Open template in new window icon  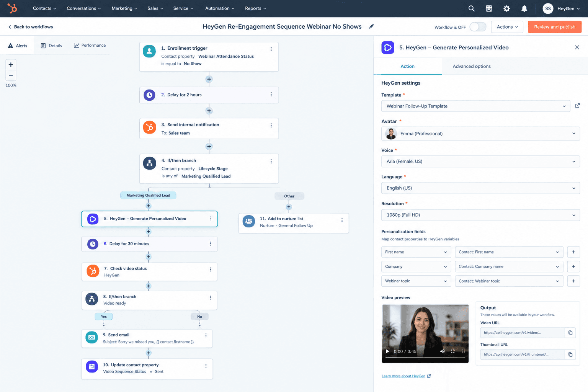[x=577, y=106]
